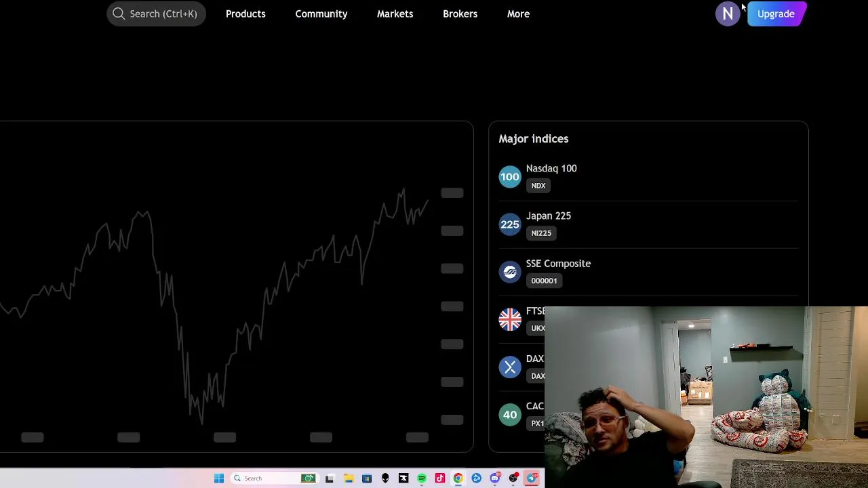The height and width of the screenshot is (488, 868).
Task: Click the DAX logo icon
Action: [x=510, y=367]
